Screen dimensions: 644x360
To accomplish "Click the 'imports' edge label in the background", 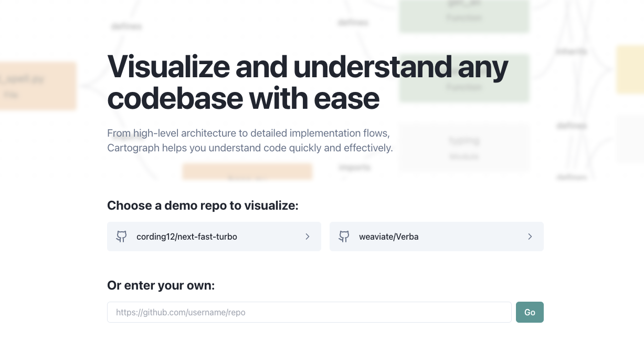I will [x=354, y=167].
